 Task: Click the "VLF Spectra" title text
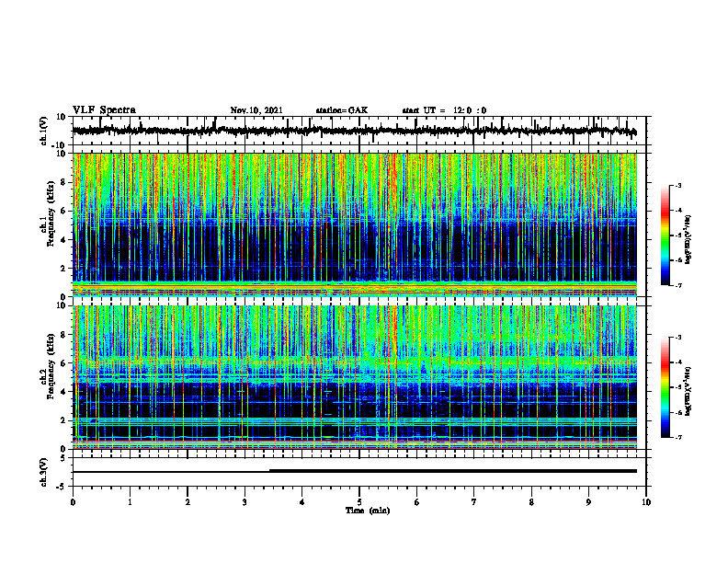[x=104, y=110]
